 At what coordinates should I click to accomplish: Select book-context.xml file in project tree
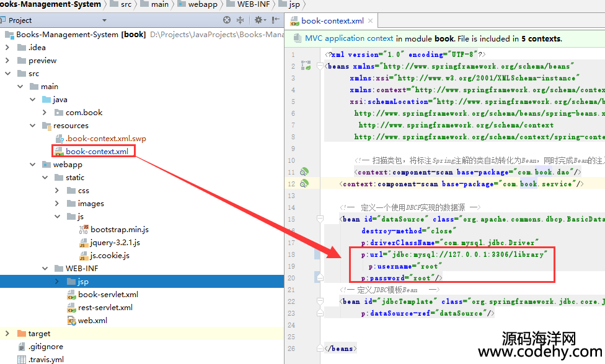click(x=92, y=152)
